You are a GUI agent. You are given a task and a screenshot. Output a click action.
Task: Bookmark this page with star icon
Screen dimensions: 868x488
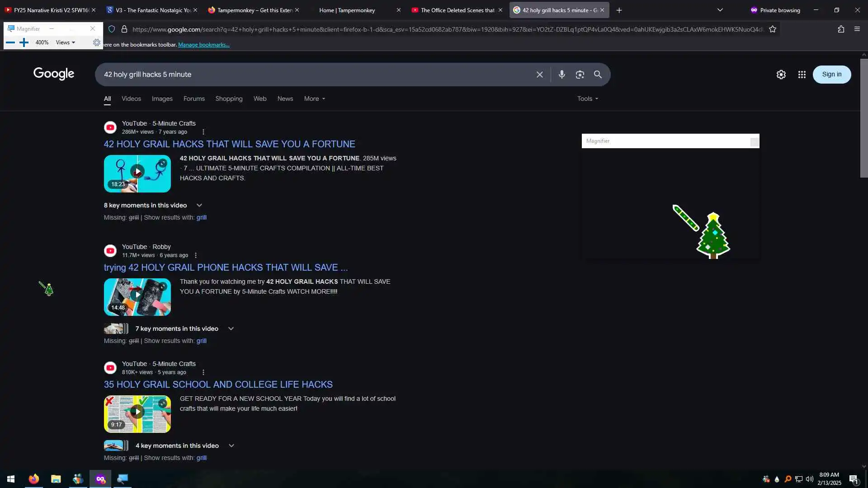[x=772, y=29]
